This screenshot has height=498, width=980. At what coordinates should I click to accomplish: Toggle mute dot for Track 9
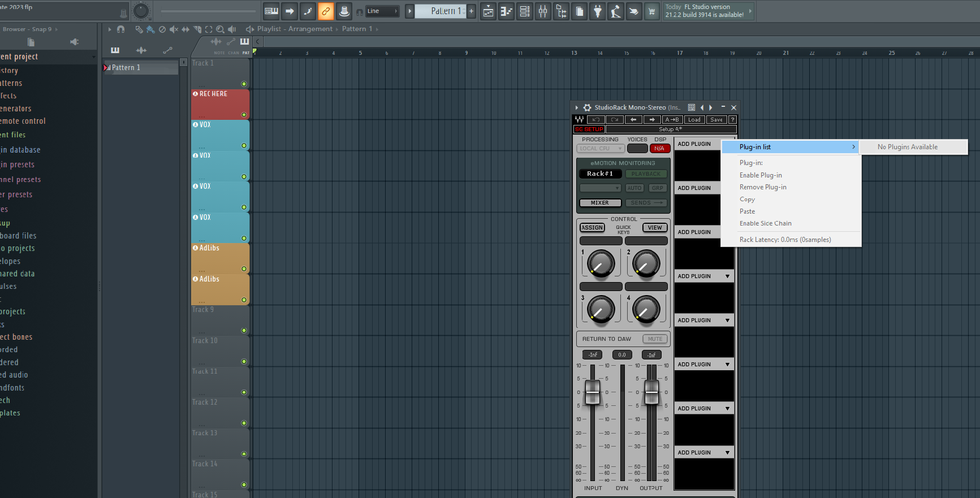point(244,331)
